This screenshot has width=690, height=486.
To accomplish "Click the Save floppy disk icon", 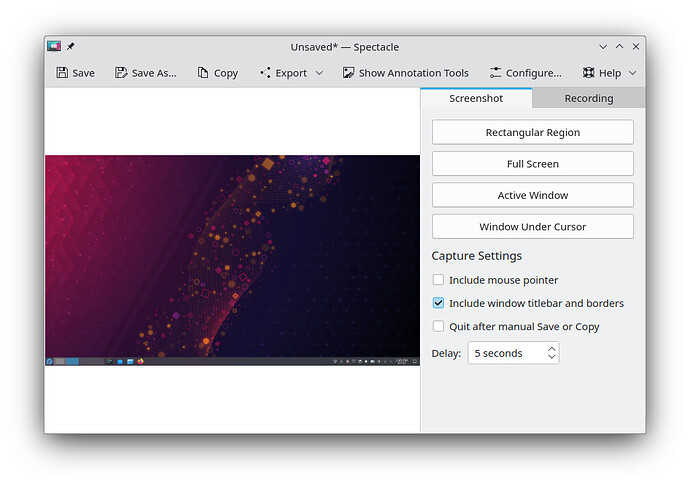I will point(62,73).
